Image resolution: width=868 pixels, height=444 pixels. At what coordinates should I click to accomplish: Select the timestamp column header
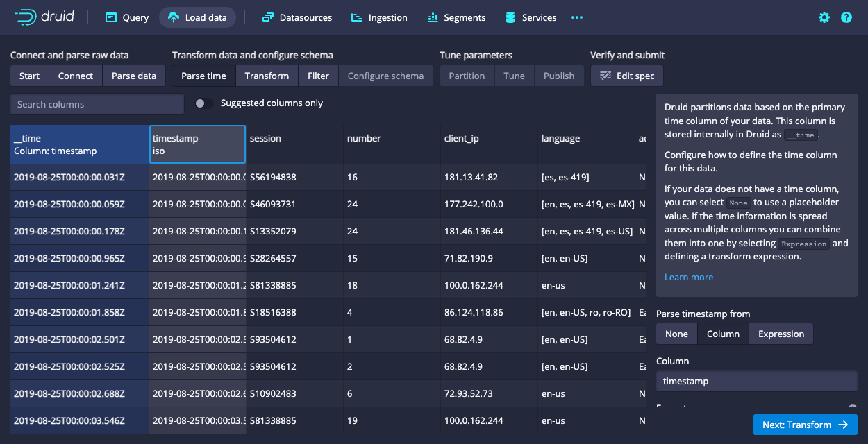point(197,144)
